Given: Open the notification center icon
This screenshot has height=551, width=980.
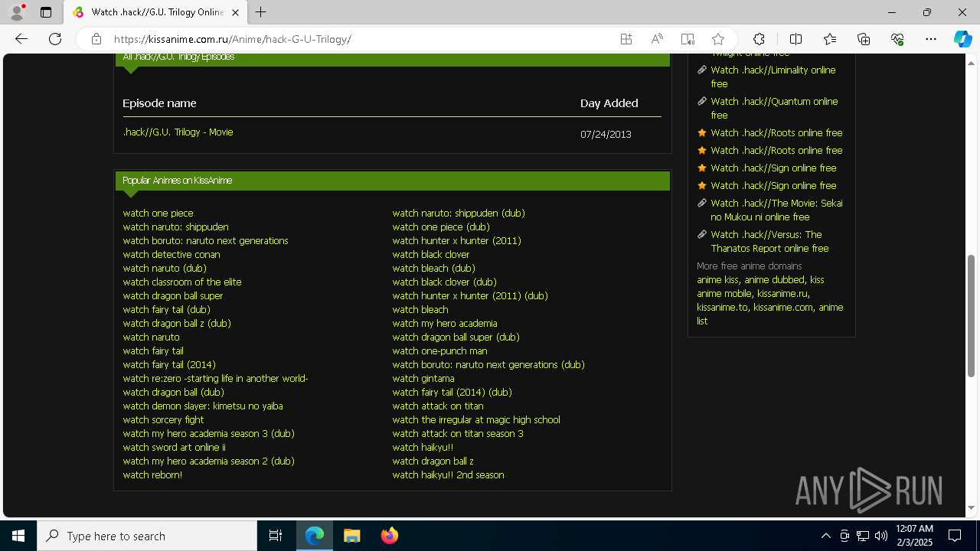Looking at the screenshot, I should coord(955,536).
